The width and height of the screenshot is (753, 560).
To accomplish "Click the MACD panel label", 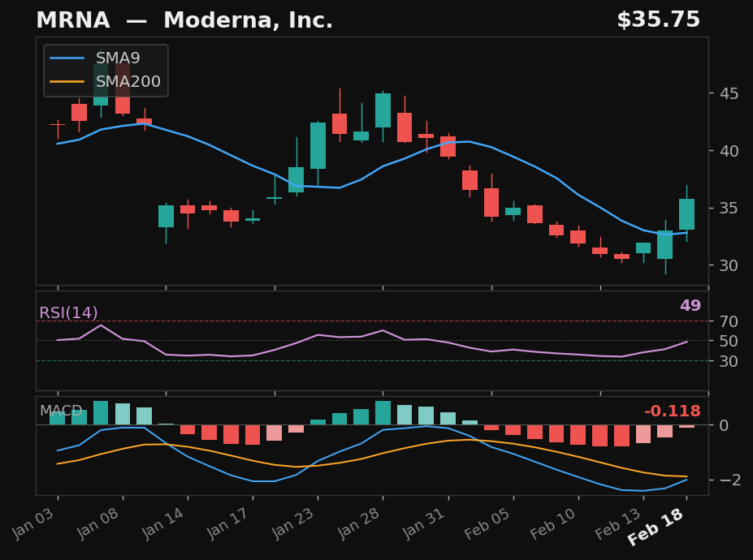I will point(61,411).
